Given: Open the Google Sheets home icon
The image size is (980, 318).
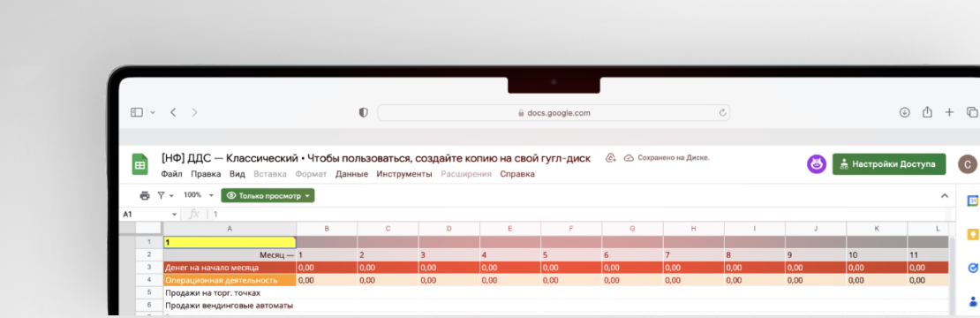Looking at the screenshot, I should pyautogui.click(x=139, y=165).
